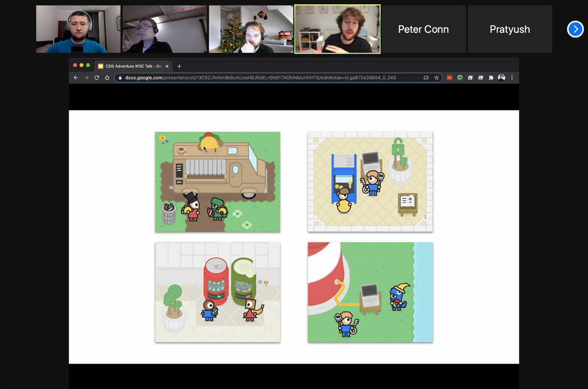Switch to the CDS Adventure W3C Talk tab
This screenshot has height=389, width=588.
(132, 66)
